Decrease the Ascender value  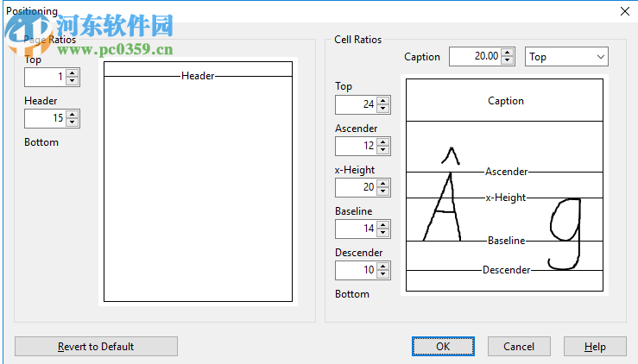382,150
